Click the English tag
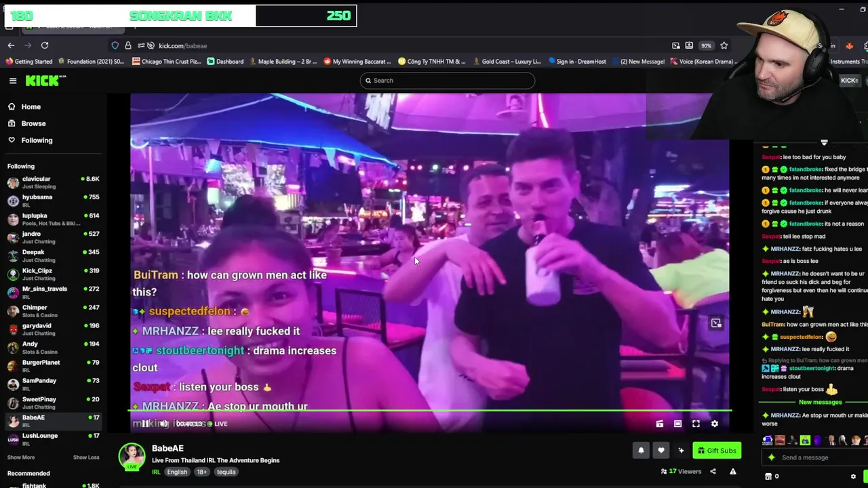868x488 pixels. (x=177, y=472)
